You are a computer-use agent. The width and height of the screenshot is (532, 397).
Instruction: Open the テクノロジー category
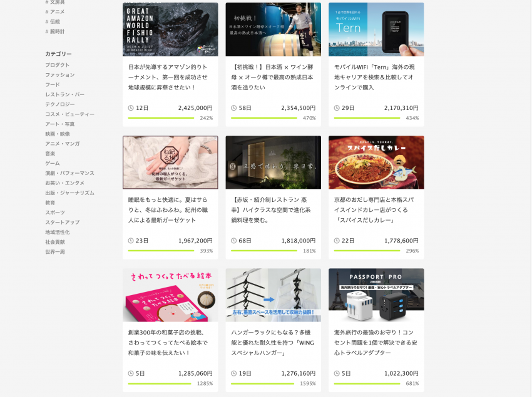pyautogui.click(x=59, y=104)
